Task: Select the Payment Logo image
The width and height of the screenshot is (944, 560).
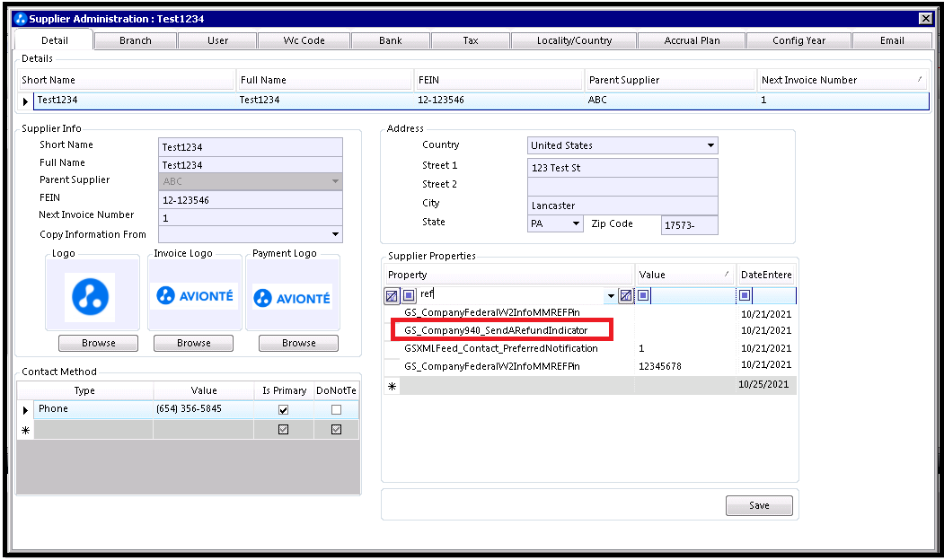Action: [x=292, y=298]
